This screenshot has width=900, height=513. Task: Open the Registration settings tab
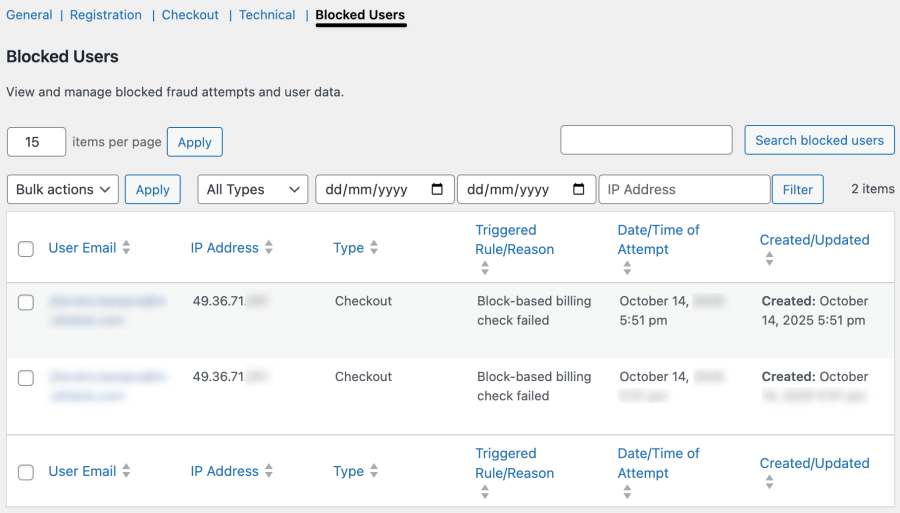[106, 15]
